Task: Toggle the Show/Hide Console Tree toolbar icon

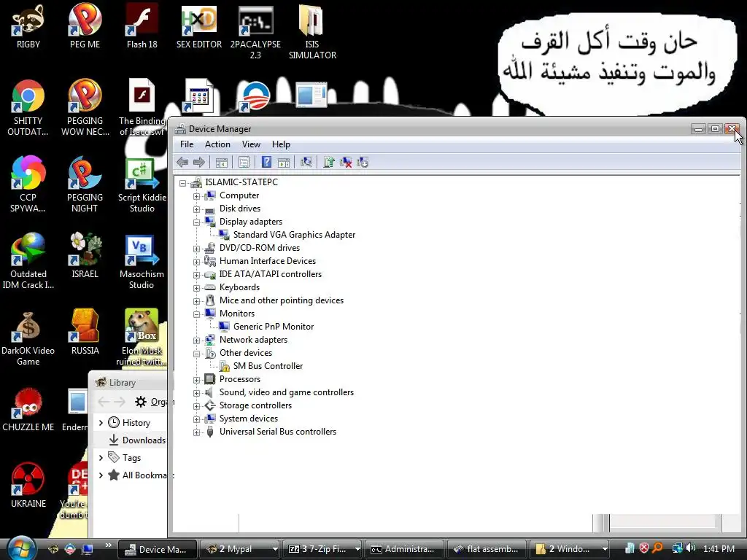Action: (x=222, y=163)
